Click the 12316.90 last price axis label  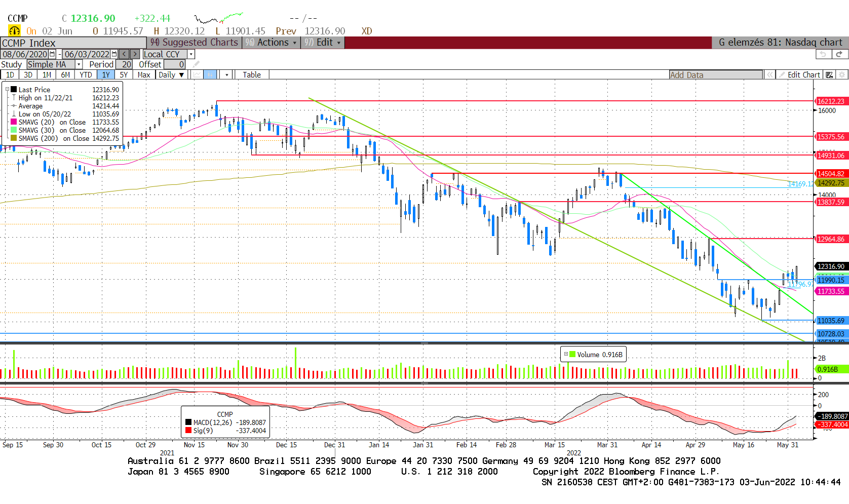click(x=831, y=266)
